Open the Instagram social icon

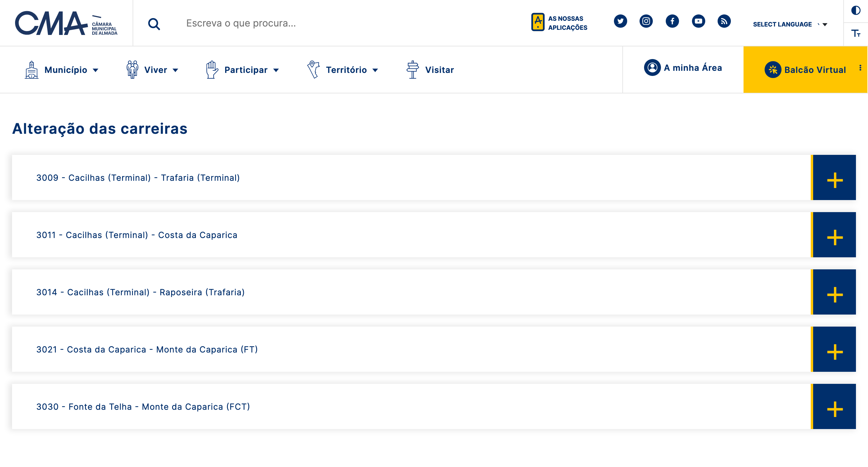pos(646,21)
